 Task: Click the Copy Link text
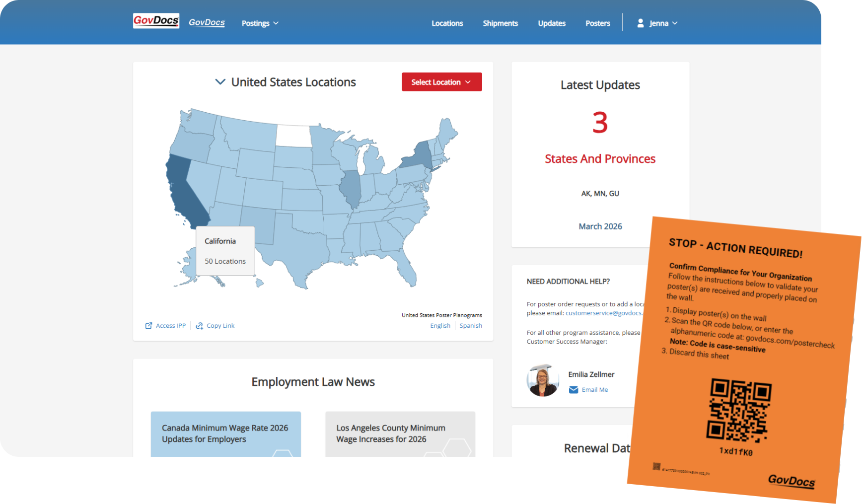click(x=220, y=326)
